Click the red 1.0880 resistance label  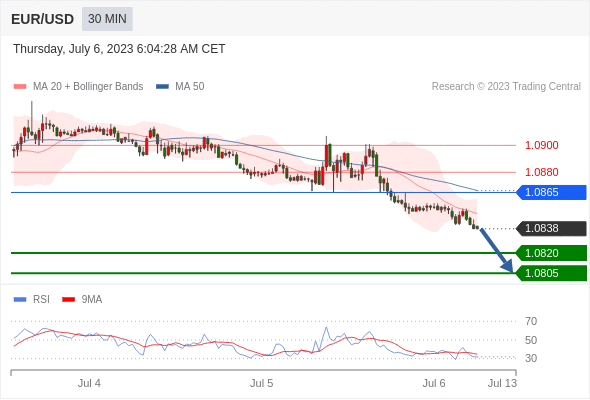coord(541,172)
